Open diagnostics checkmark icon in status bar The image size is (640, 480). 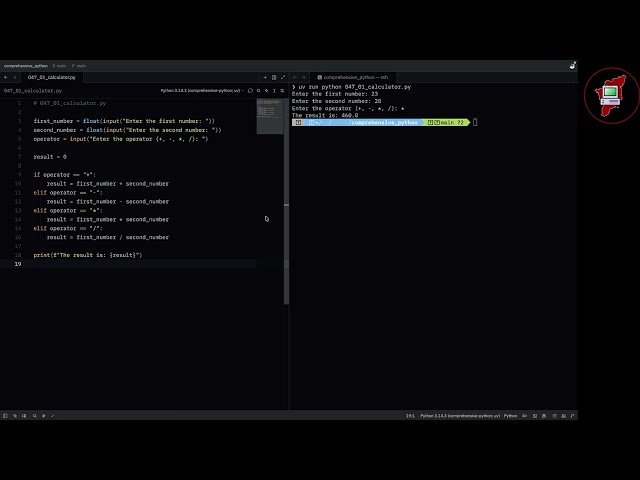pyautogui.click(x=53, y=416)
